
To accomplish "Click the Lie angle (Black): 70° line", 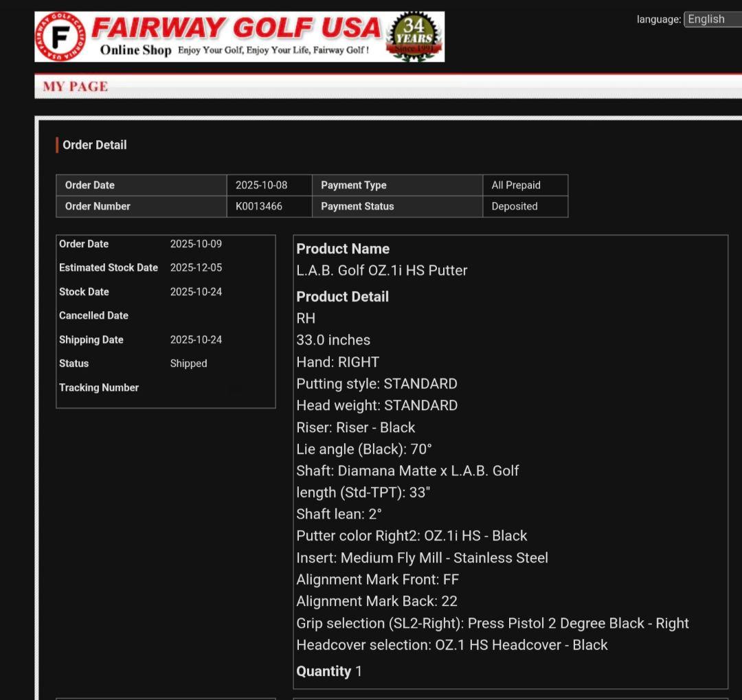I will [364, 449].
